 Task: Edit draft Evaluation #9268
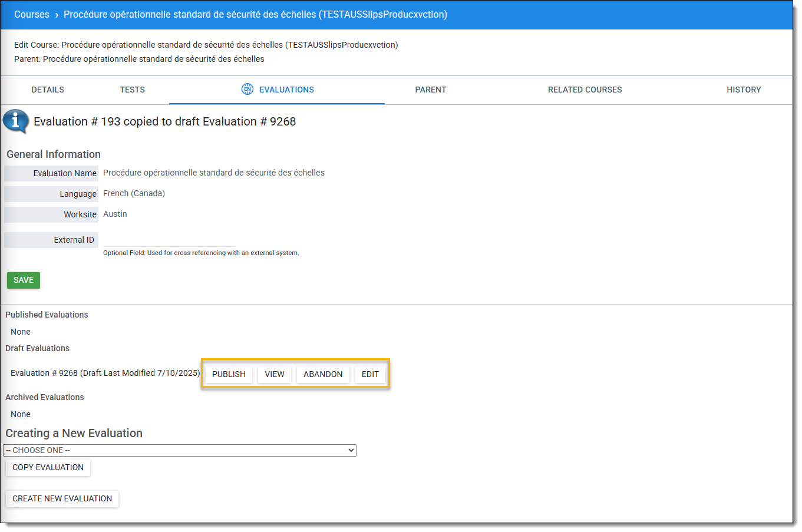(x=370, y=374)
